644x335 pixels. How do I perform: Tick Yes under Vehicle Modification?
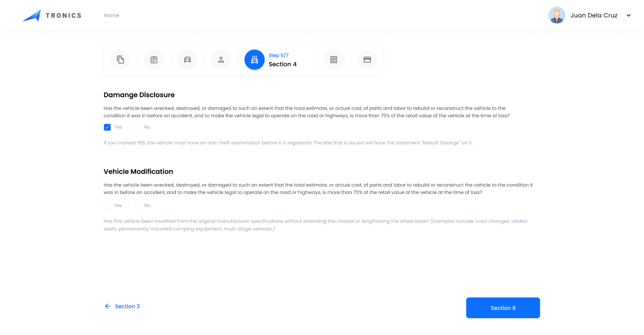(x=107, y=205)
